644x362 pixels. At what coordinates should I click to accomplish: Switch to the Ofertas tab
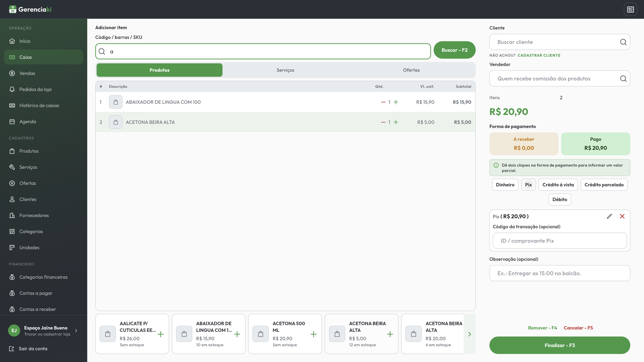click(411, 70)
